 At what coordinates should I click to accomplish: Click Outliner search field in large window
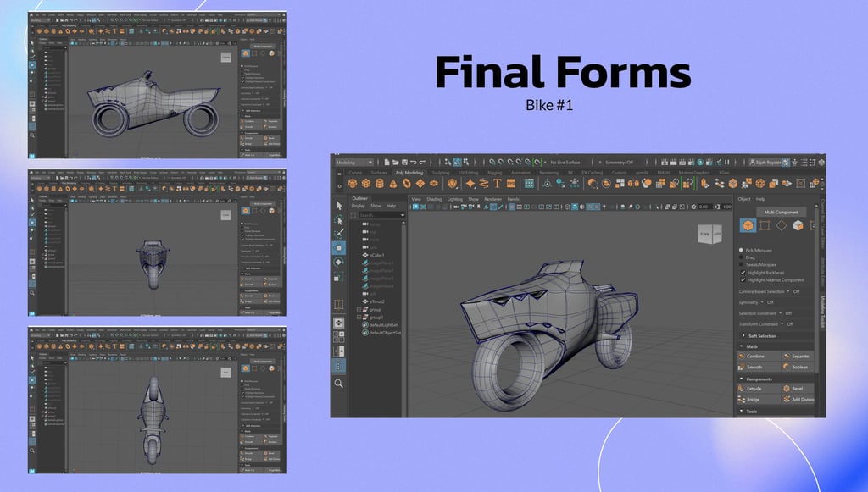pyautogui.click(x=381, y=214)
